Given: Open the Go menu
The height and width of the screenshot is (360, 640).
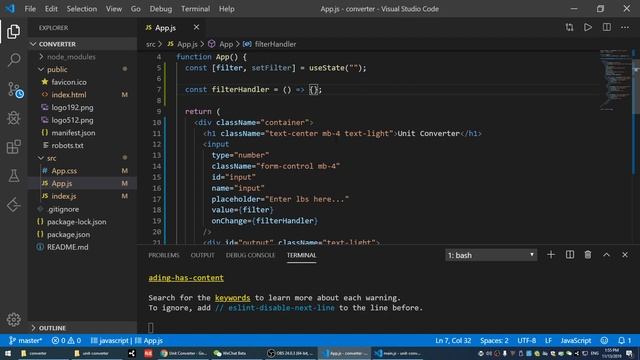Looking at the screenshot, I should pos(136,9).
